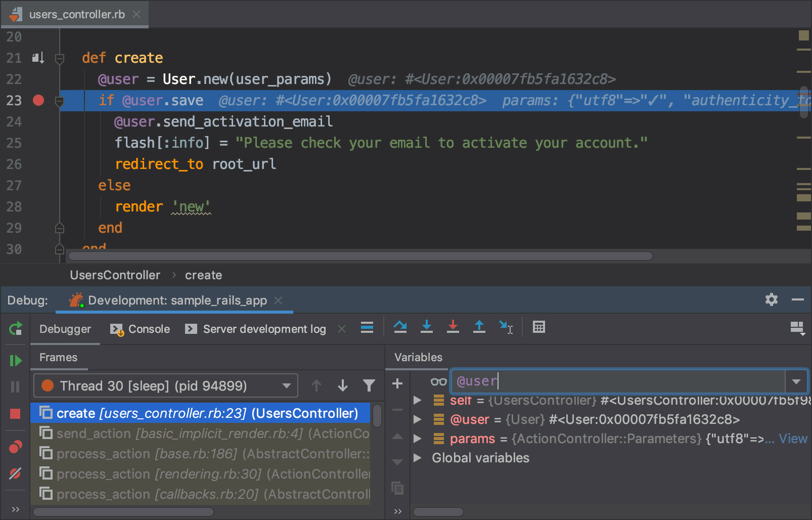Open the Evaluate Expression calculator
Screen dimensions: 812x520
click(x=539, y=327)
